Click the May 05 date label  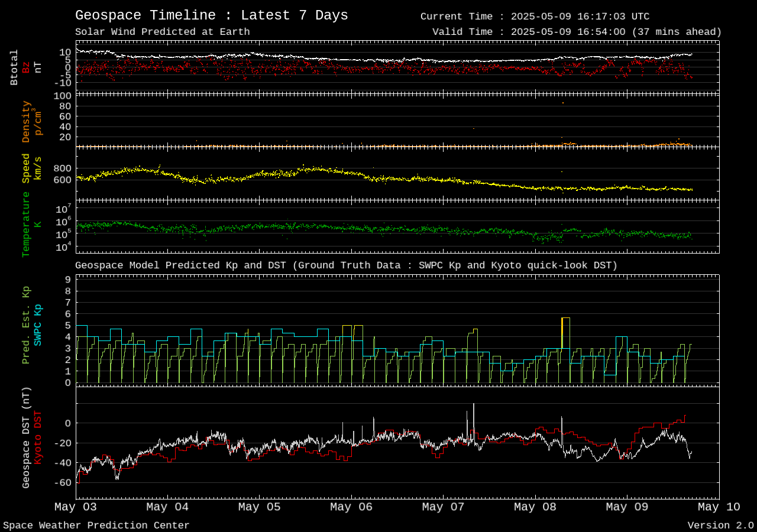click(x=260, y=507)
